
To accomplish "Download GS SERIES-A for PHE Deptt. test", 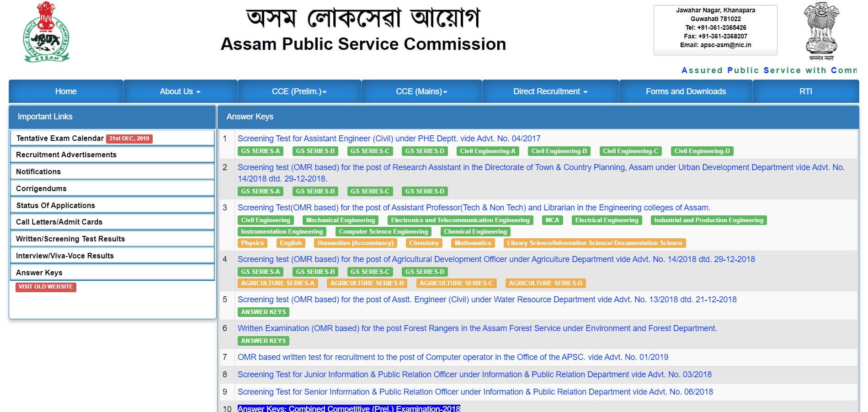I will 261,151.
